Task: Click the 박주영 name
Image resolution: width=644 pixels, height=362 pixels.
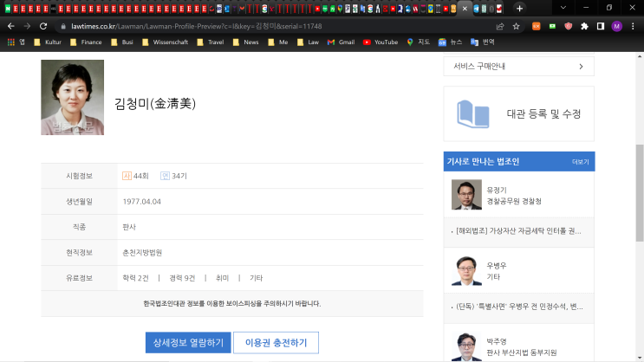Action: 497,341
